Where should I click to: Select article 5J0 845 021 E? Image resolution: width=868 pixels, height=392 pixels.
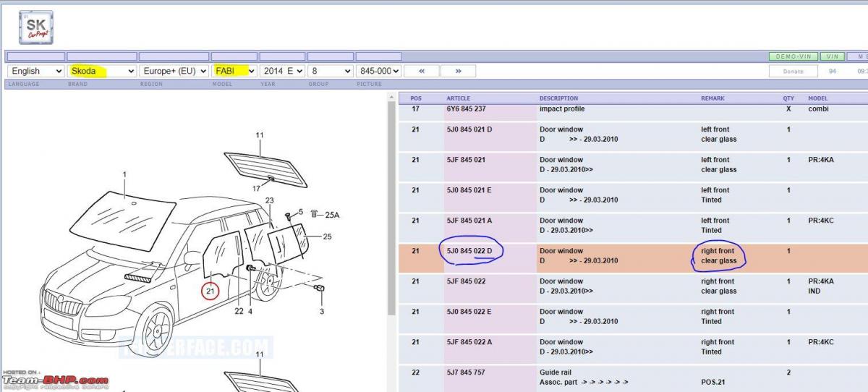469,190
